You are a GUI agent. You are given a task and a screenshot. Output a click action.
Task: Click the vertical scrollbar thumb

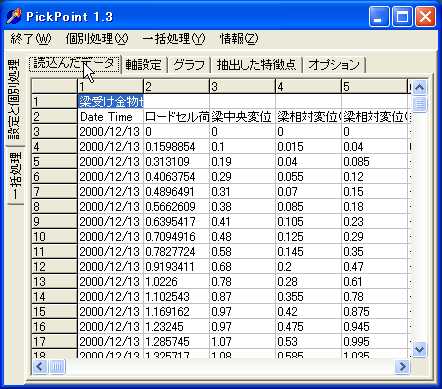tap(419, 104)
